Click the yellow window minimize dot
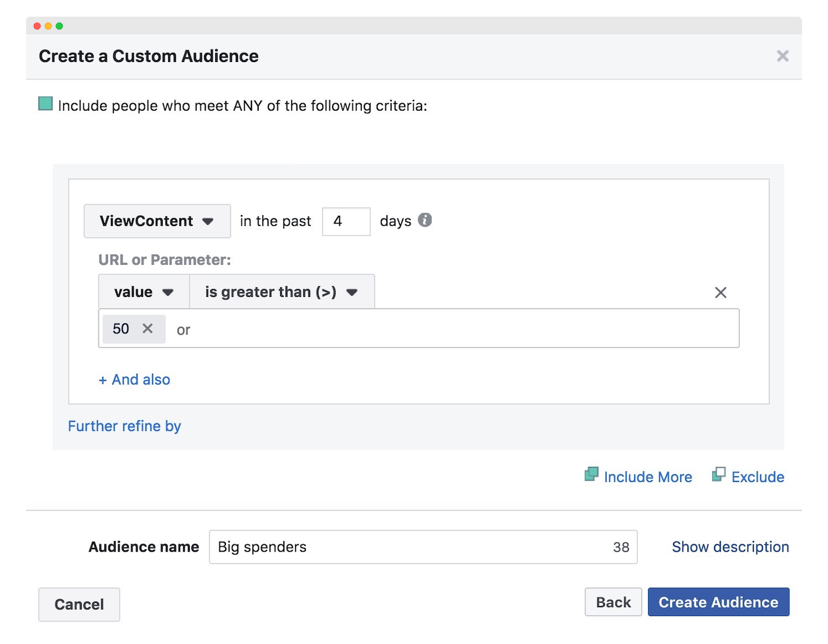The width and height of the screenshot is (828, 644). point(48,26)
